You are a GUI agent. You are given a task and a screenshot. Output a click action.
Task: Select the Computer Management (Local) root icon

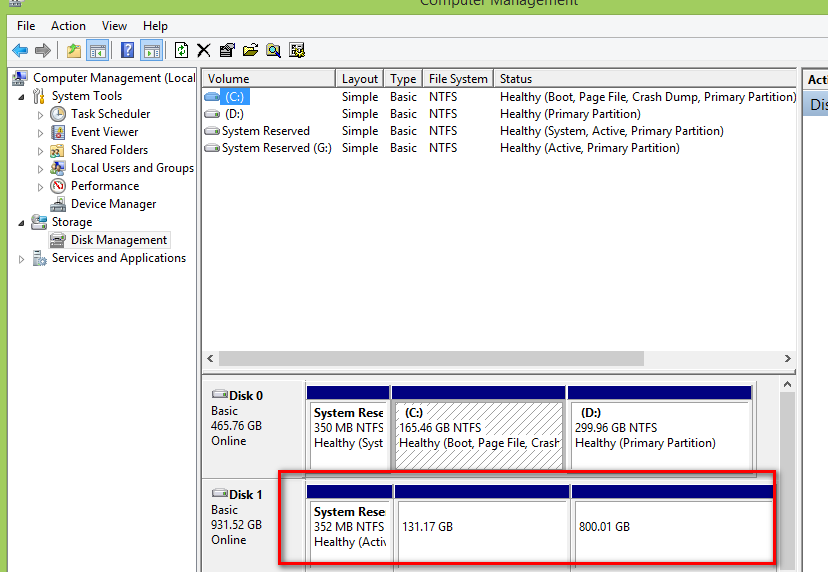pyautogui.click(x=20, y=78)
